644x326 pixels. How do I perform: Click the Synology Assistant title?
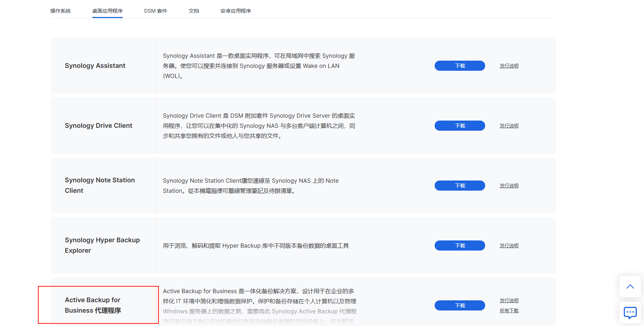coord(95,66)
